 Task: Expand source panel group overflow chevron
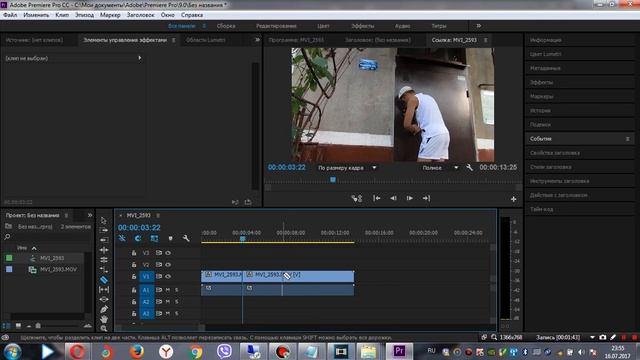(x=257, y=40)
